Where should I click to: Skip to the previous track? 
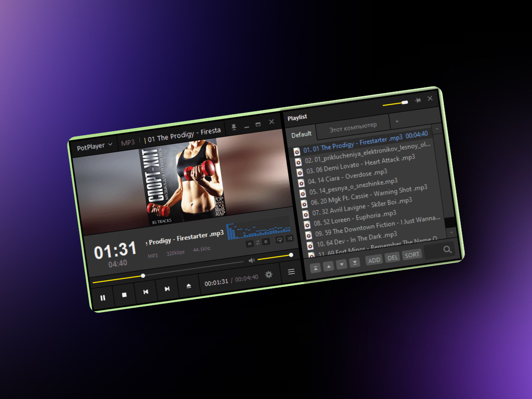[x=146, y=291]
